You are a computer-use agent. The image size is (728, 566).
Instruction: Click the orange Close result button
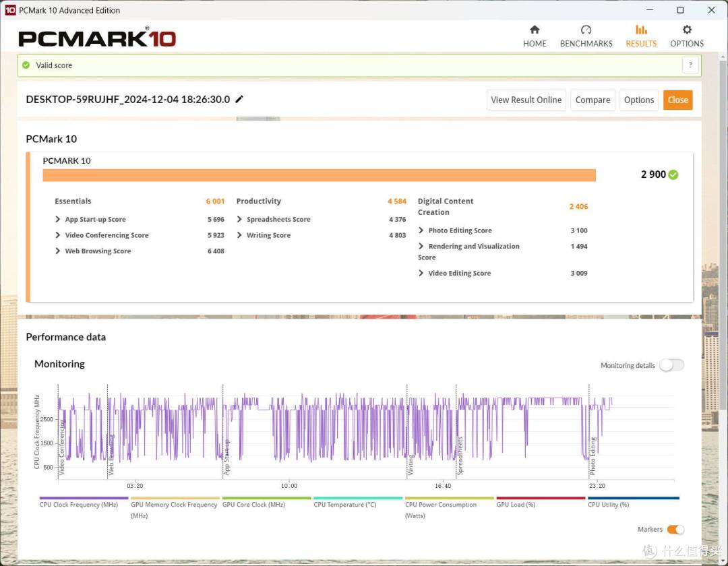pyautogui.click(x=677, y=100)
